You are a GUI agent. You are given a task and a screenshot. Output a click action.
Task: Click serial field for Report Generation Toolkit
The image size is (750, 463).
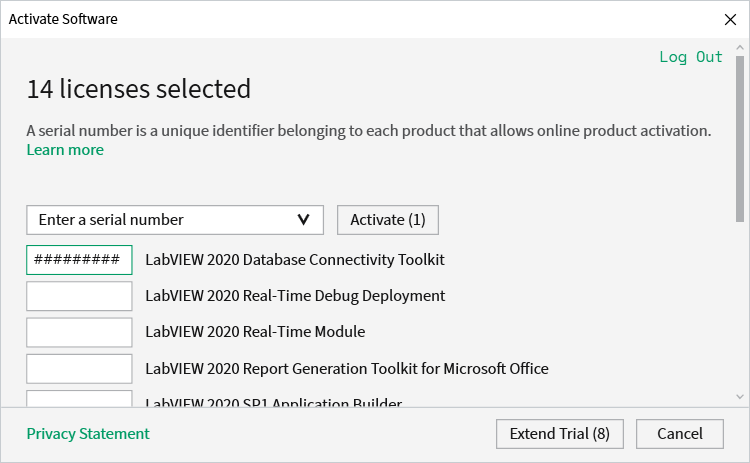79,369
